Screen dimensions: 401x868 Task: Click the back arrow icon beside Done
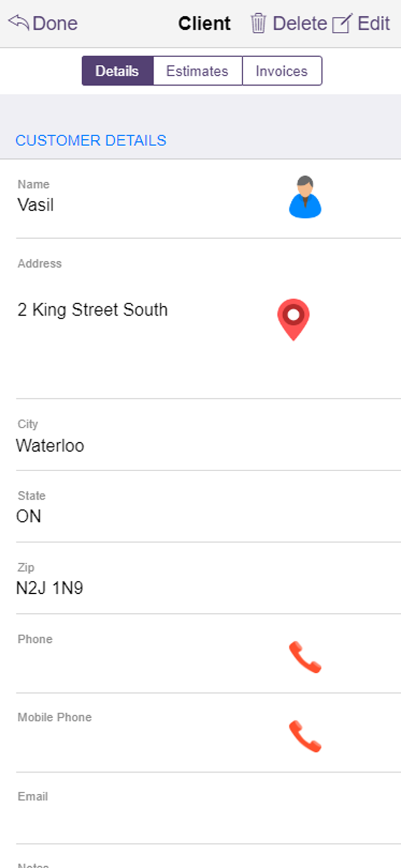(18, 22)
